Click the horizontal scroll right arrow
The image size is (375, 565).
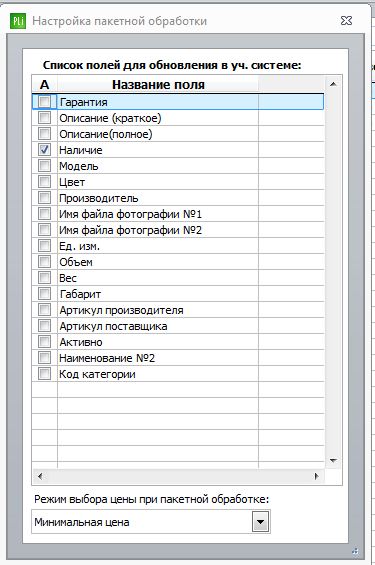tap(317, 476)
